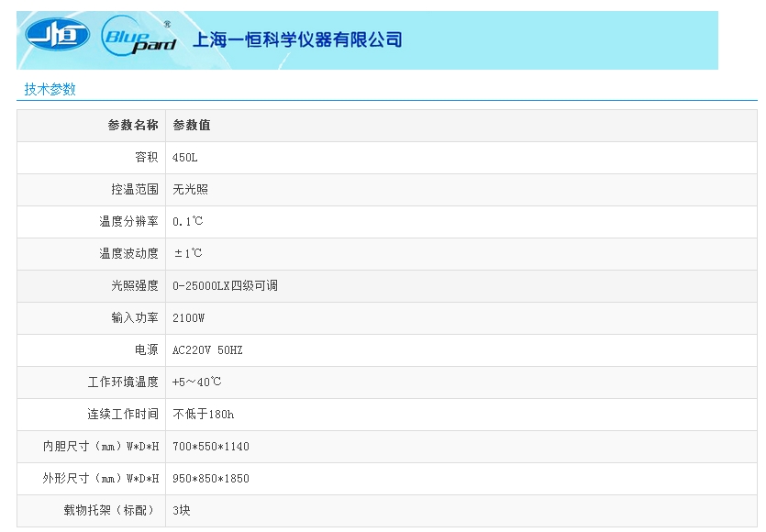Click the company name 上海一恒科学仪器有限公司

pyautogui.click(x=296, y=39)
